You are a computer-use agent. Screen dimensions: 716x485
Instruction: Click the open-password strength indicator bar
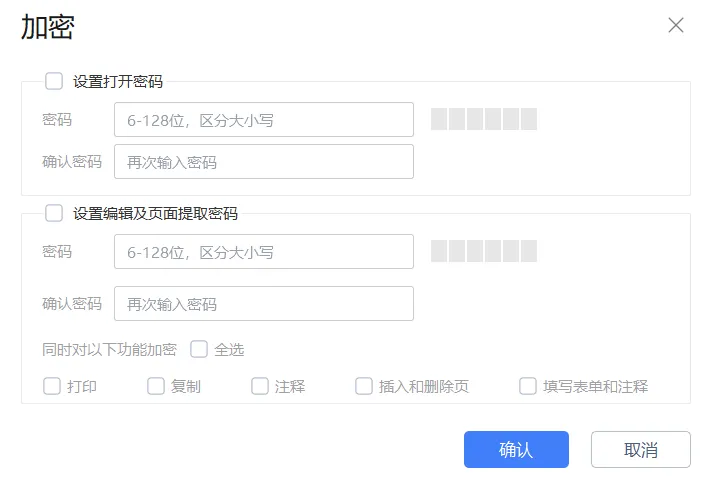click(x=484, y=120)
